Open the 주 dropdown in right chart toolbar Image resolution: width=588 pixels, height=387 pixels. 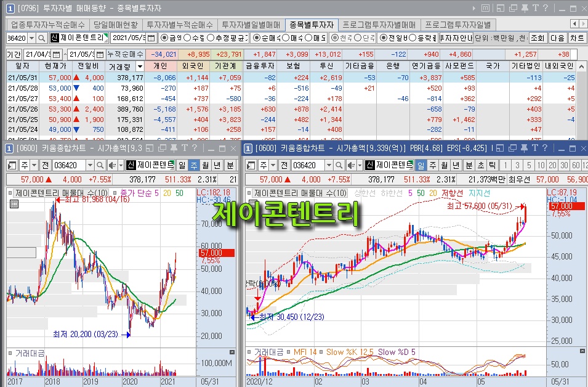(273, 165)
